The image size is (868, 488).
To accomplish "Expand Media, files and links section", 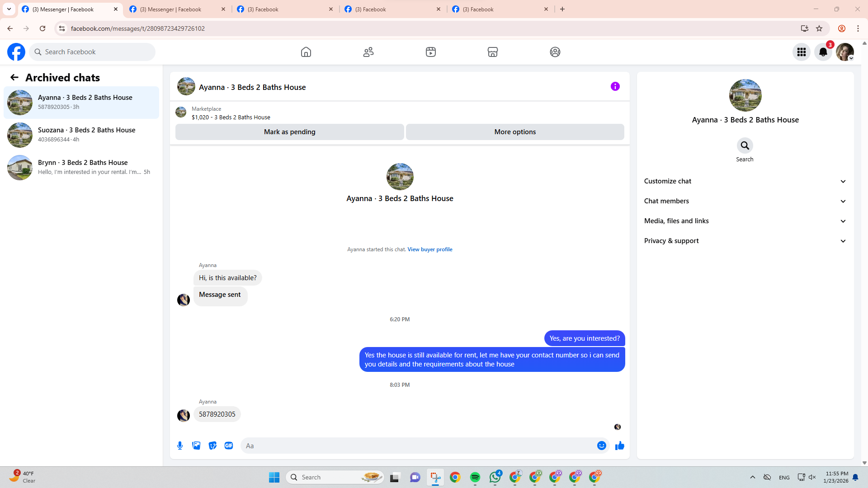I will tap(745, 221).
